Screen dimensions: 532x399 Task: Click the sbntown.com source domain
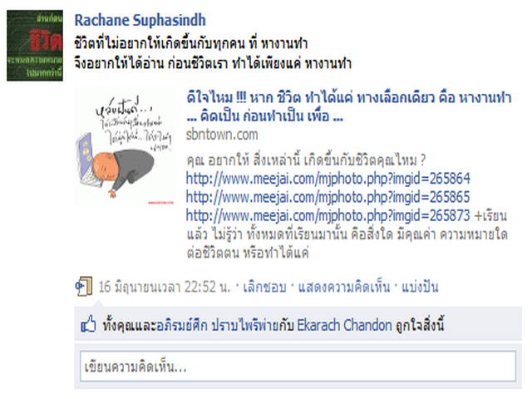(x=222, y=135)
